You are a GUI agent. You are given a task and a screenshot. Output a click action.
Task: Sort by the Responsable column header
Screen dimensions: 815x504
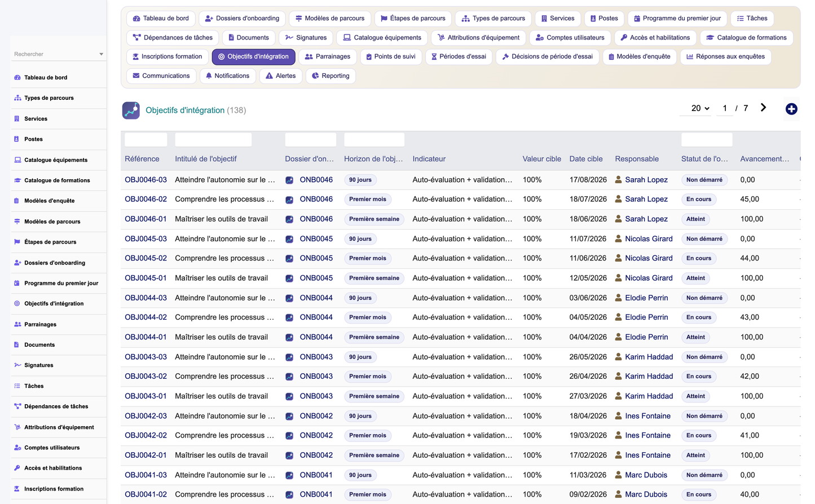(637, 159)
